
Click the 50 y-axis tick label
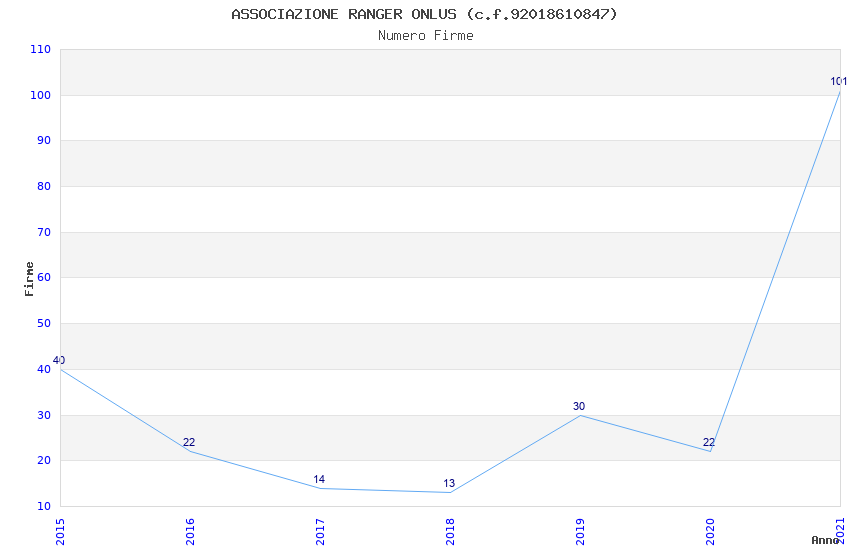[44, 323]
